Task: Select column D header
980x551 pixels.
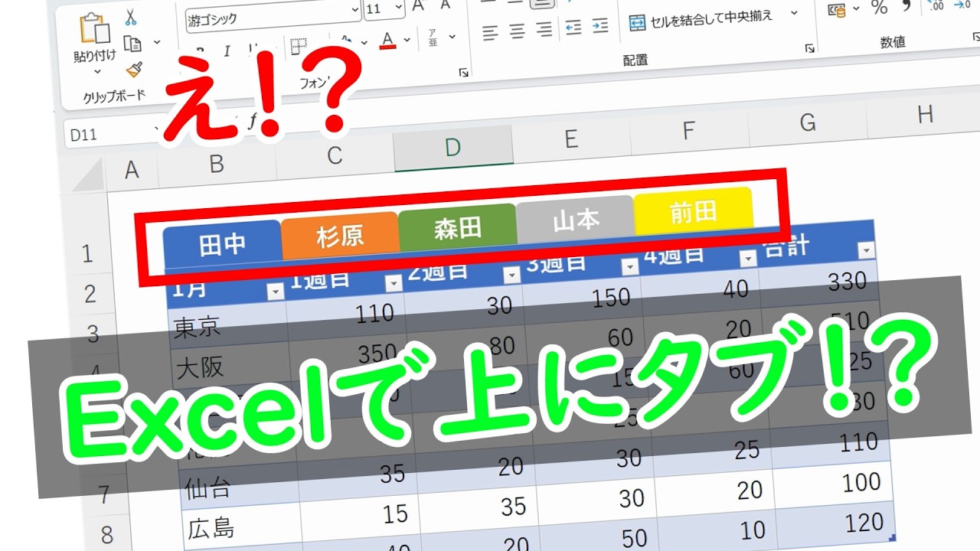Action: pos(453,147)
